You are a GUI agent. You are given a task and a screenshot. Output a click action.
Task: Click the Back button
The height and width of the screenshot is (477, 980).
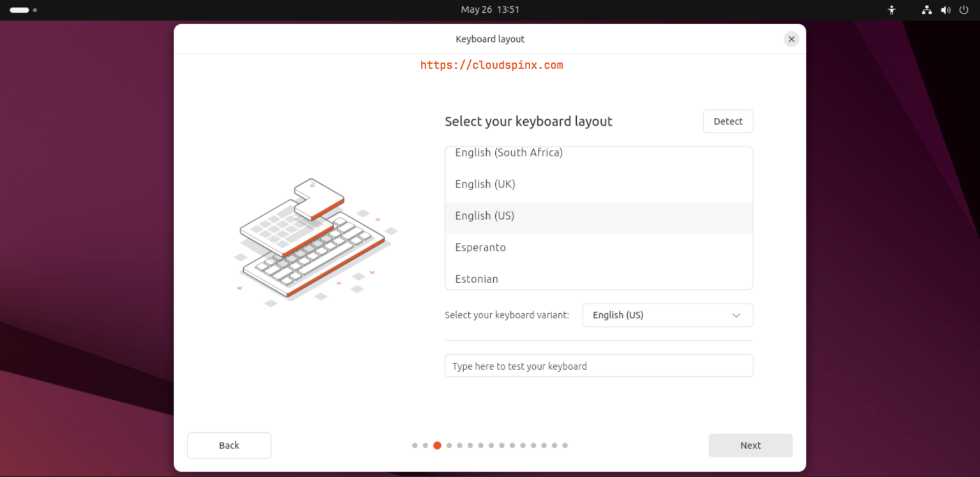click(228, 446)
